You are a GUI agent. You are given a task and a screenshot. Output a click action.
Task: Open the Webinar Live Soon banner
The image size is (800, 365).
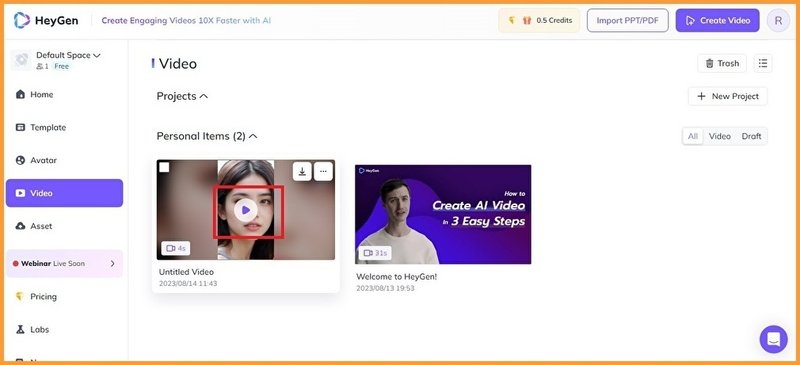tap(64, 263)
